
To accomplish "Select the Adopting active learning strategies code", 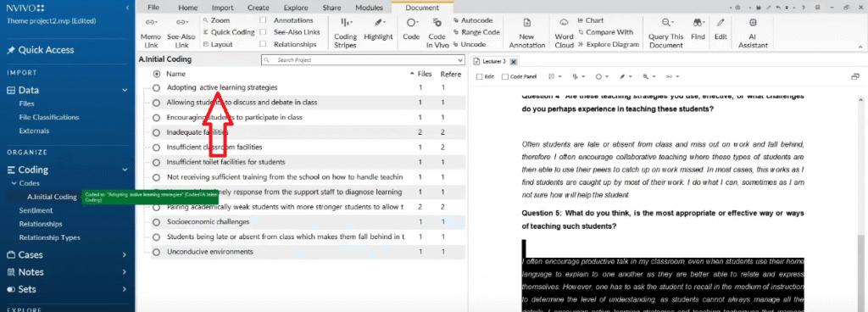I will pos(222,87).
